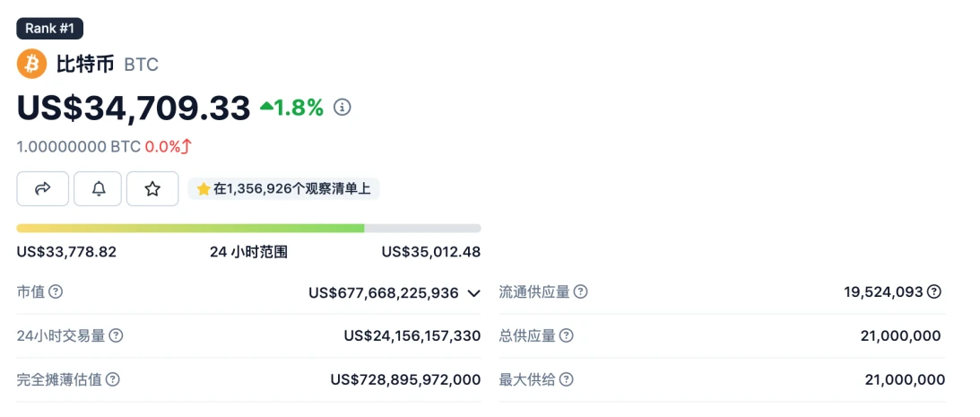
Task: Click the 1.00000000 BTC conversion text
Action: (78, 146)
